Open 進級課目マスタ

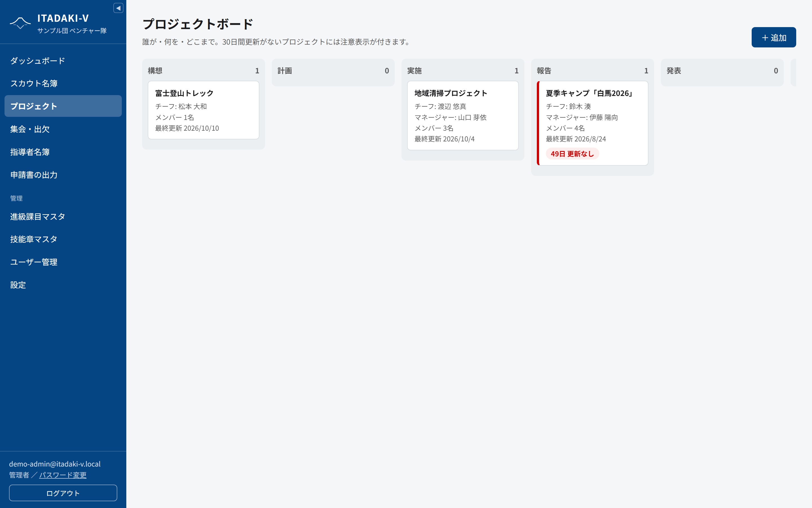coord(63,216)
